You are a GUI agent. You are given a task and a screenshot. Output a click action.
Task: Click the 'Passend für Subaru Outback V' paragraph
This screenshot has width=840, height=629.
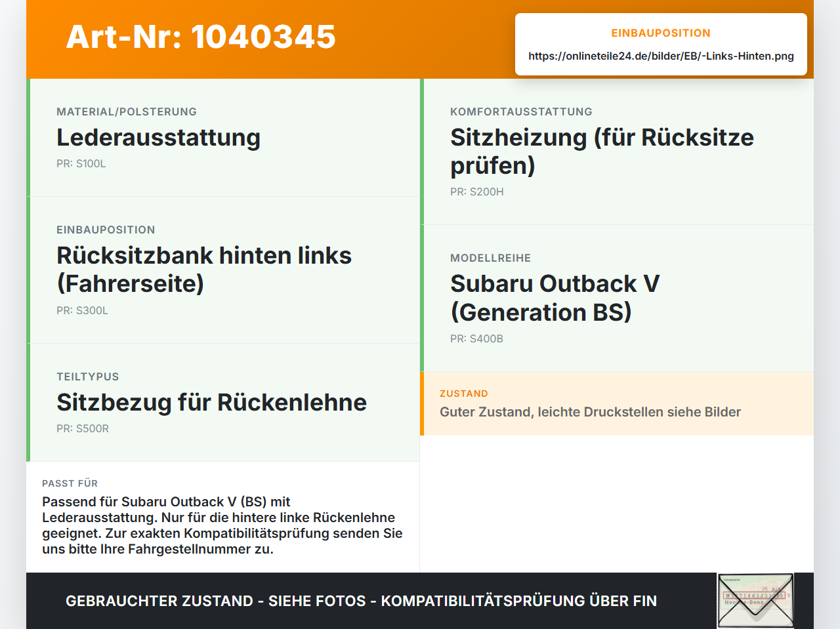click(222, 525)
